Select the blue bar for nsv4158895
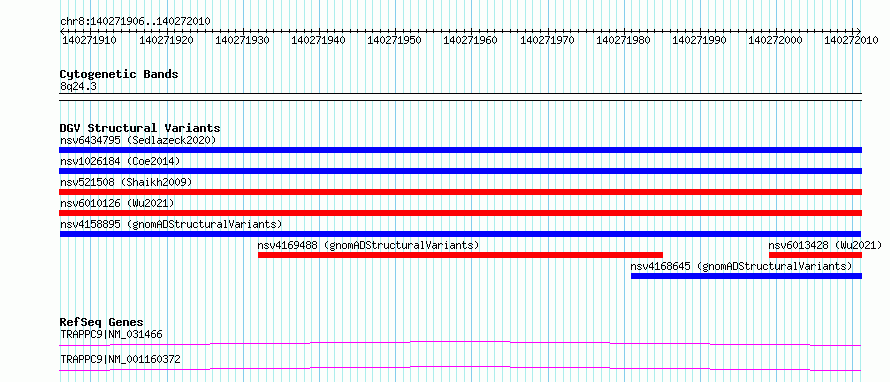The height and width of the screenshot is (382, 890). (460, 234)
